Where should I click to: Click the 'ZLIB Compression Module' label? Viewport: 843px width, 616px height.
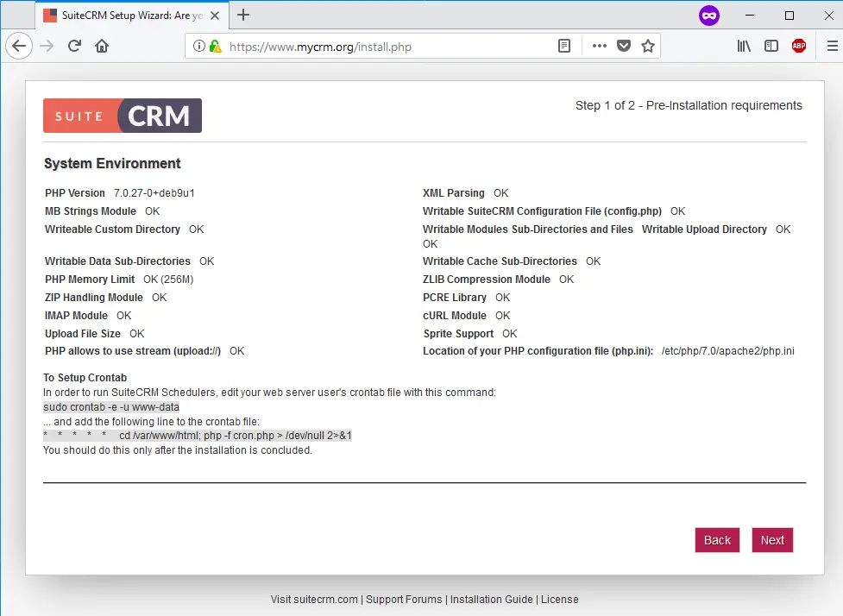click(487, 280)
